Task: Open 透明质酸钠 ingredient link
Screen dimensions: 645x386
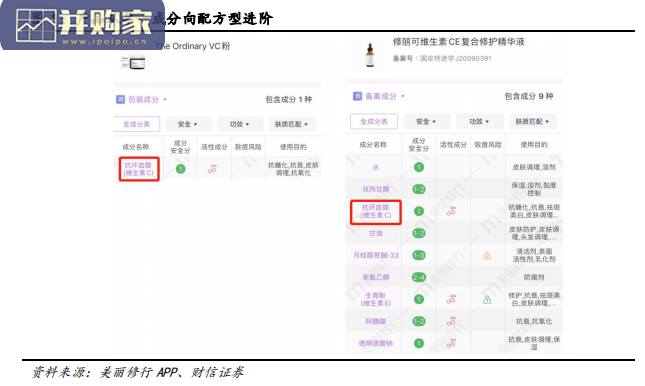Action: [x=376, y=343]
